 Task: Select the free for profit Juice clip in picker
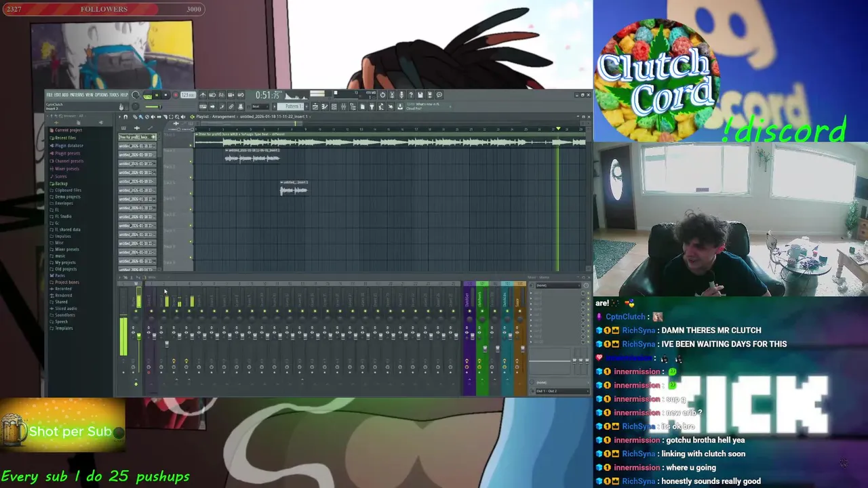[x=138, y=137]
